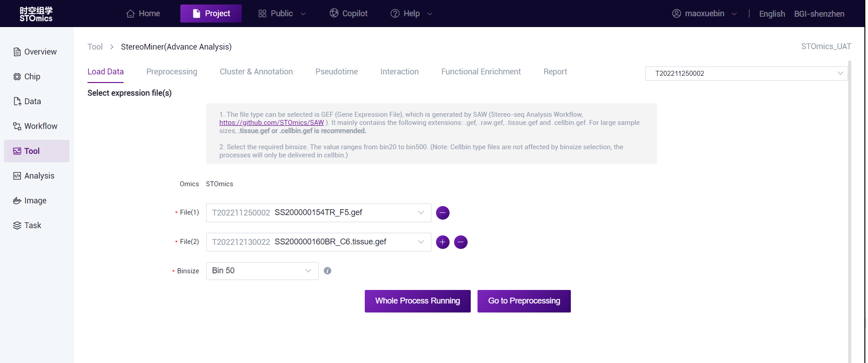Viewport: 868px width, 363px height.
Task: Open the Report tab
Action: (x=555, y=72)
